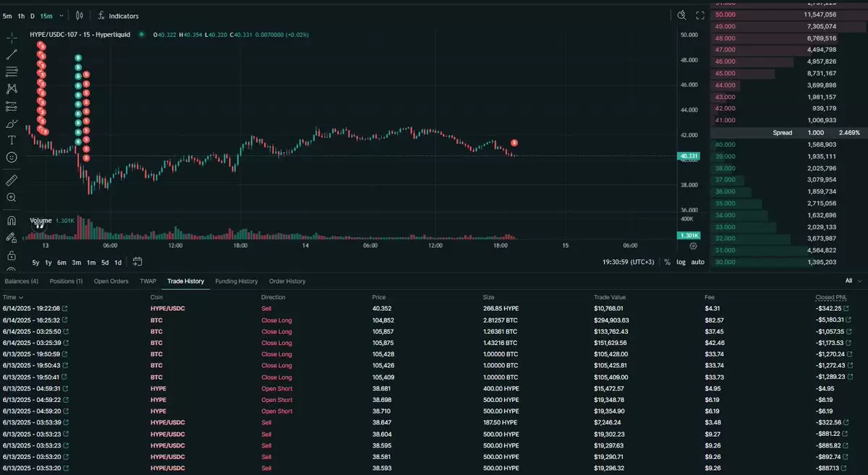Select the chart patterns tool
Image resolution: width=868 pixels, height=475 pixels.
click(x=12, y=89)
